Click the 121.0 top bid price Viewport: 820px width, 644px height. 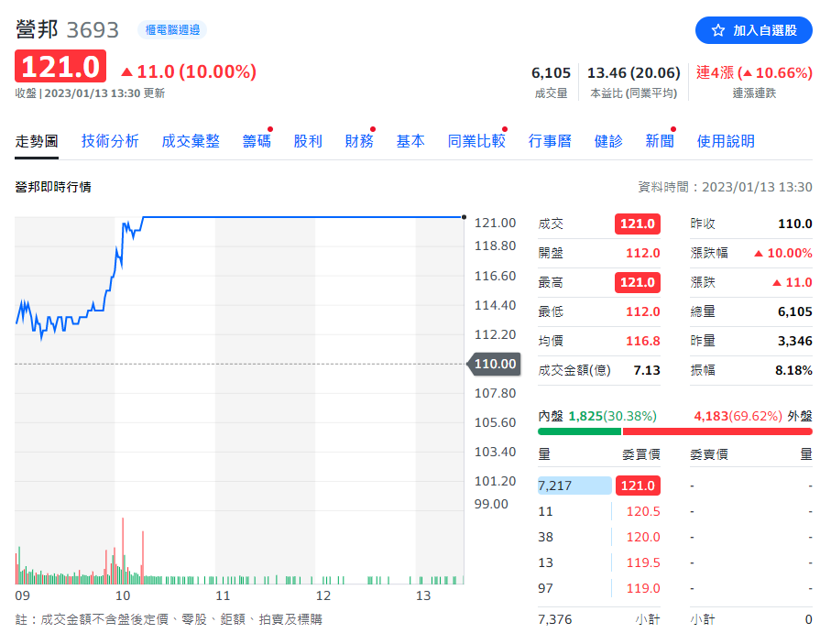638,486
